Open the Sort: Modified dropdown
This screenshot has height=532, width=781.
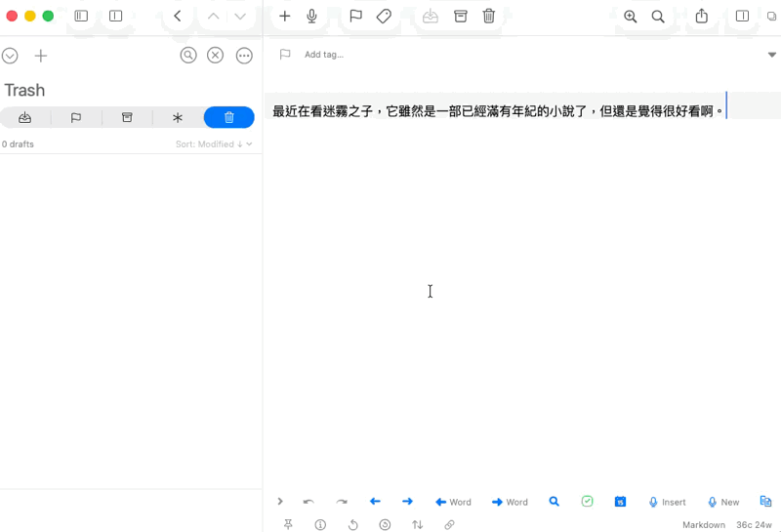[214, 144]
